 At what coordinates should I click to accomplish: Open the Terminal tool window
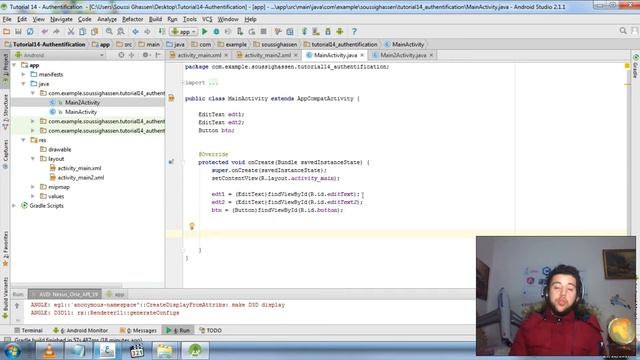point(29,330)
